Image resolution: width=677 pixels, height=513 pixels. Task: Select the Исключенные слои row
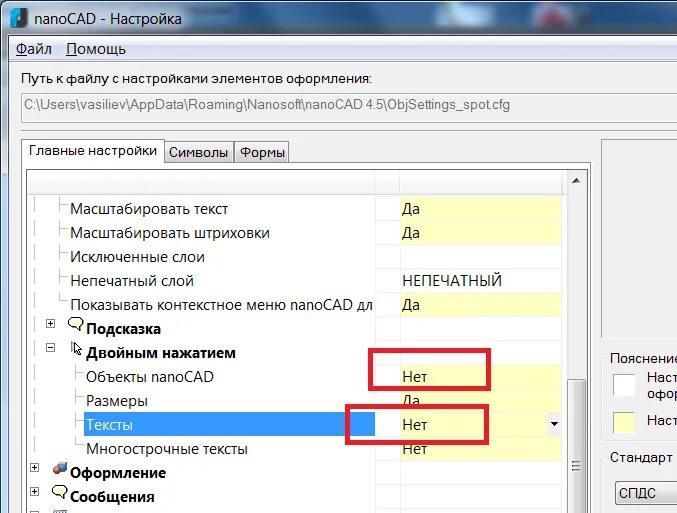pyautogui.click(x=294, y=257)
